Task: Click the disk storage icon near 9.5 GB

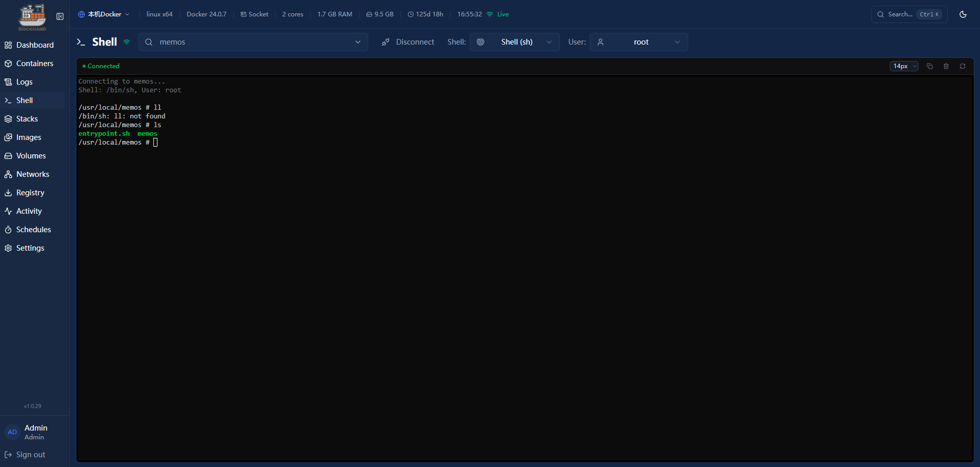Action: pos(369,14)
